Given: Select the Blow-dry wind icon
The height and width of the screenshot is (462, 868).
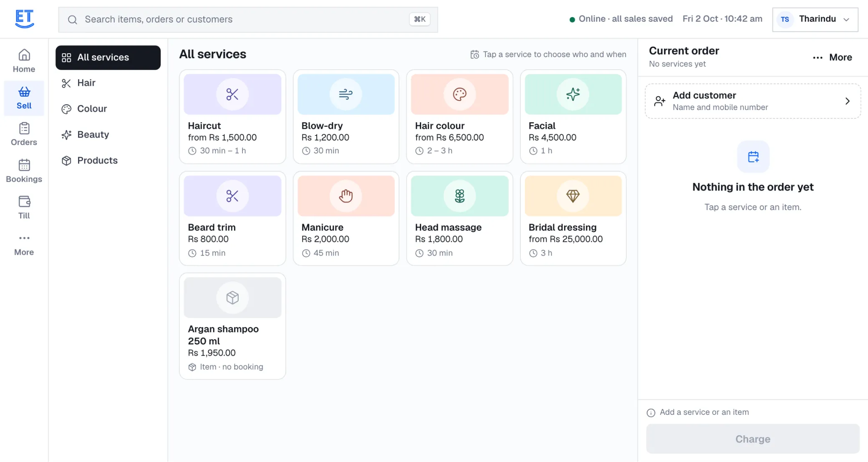Looking at the screenshot, I should click(346, 94).
